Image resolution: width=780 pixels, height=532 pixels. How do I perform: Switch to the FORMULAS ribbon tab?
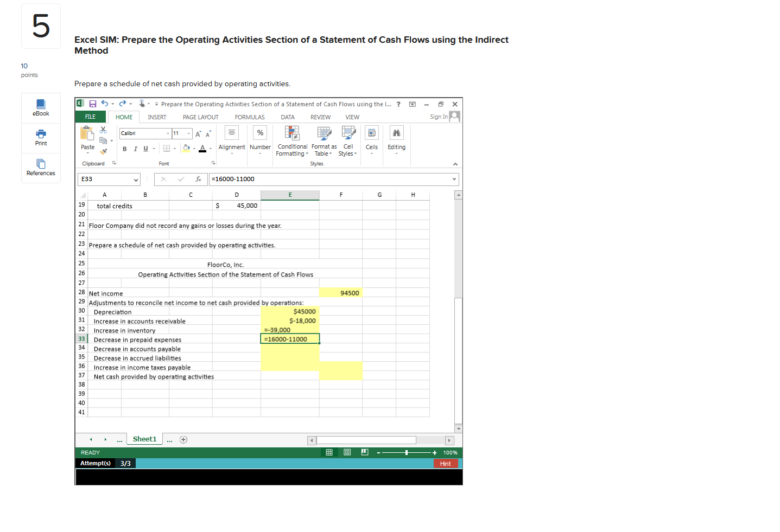(x=249, y=117)
